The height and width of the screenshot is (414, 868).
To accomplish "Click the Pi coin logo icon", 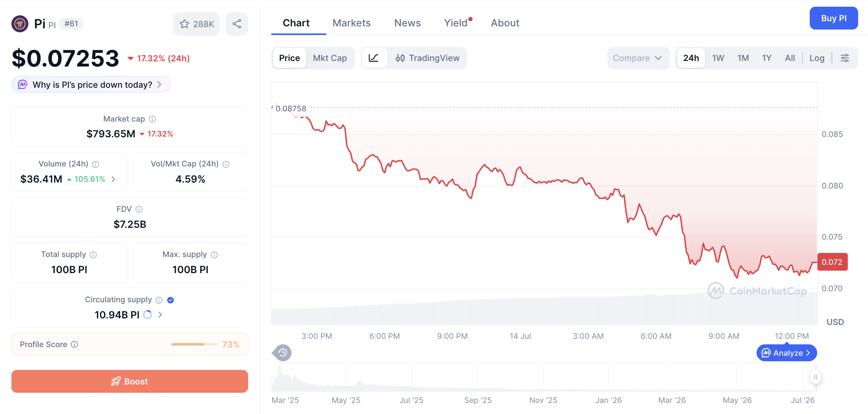I will (20, 24).
